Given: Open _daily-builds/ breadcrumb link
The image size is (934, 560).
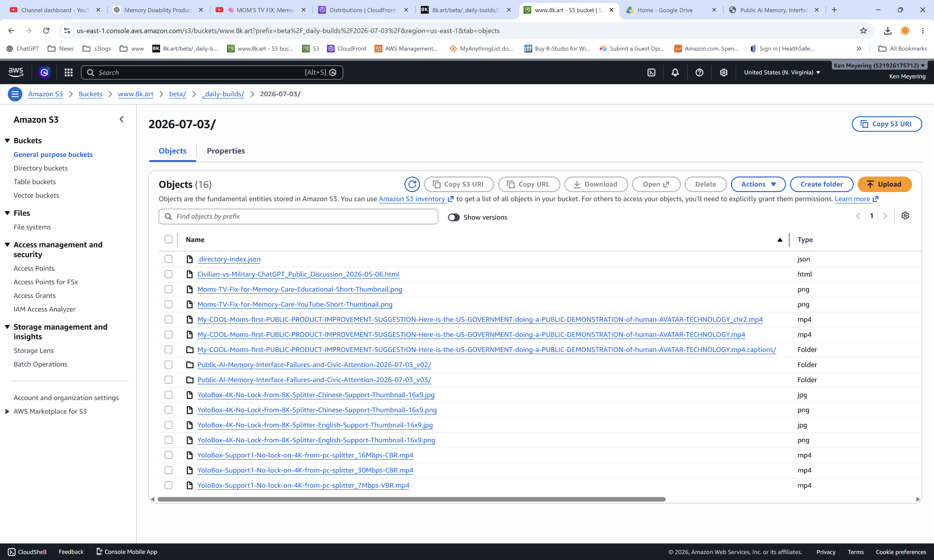Looking at the screenshot, I should [223, 94].
